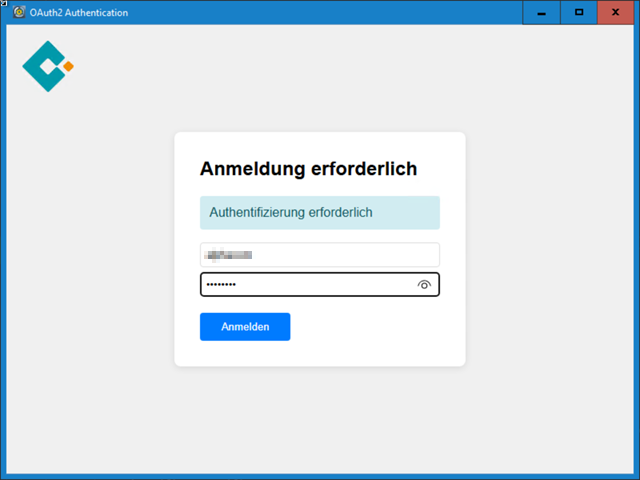Select the username input field
Screen dimensions: 640x480
(320, 255)
